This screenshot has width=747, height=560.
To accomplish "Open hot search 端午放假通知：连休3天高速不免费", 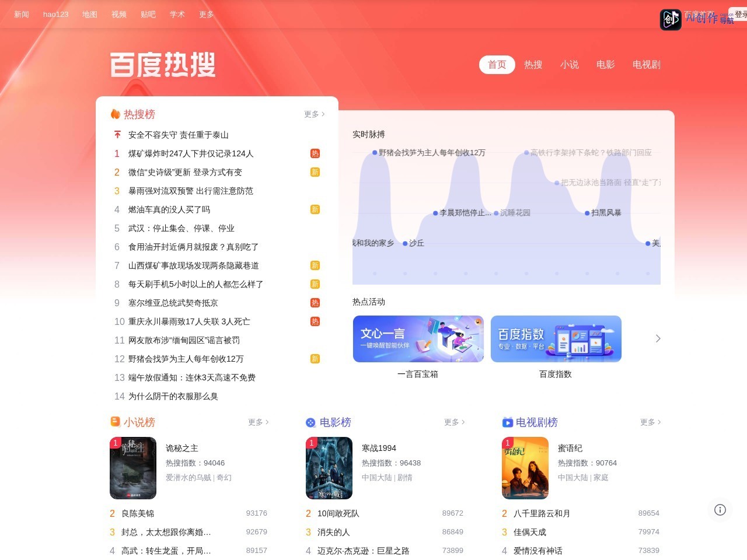I will click(x=192, y=377).
